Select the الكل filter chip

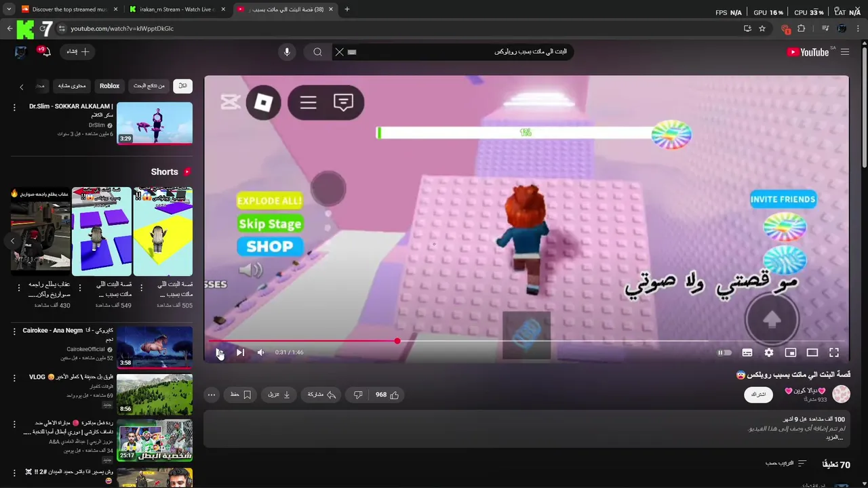pos(182,86)
